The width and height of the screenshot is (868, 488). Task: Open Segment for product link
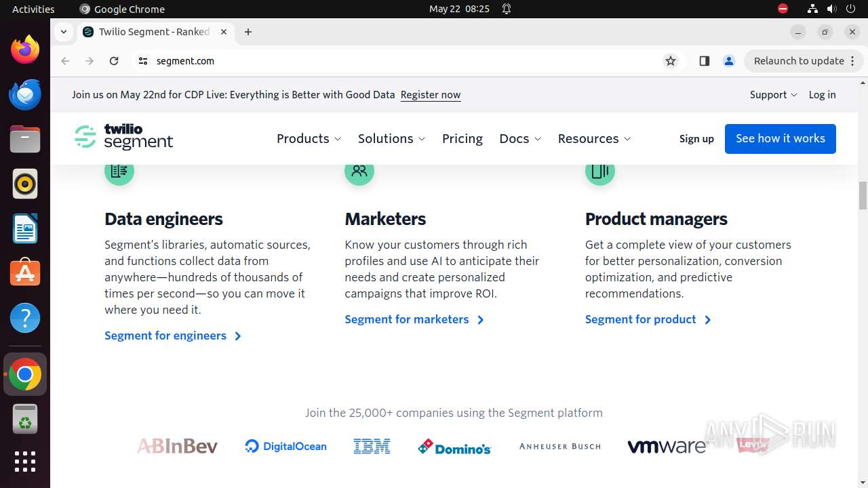(x=648, y=319)
